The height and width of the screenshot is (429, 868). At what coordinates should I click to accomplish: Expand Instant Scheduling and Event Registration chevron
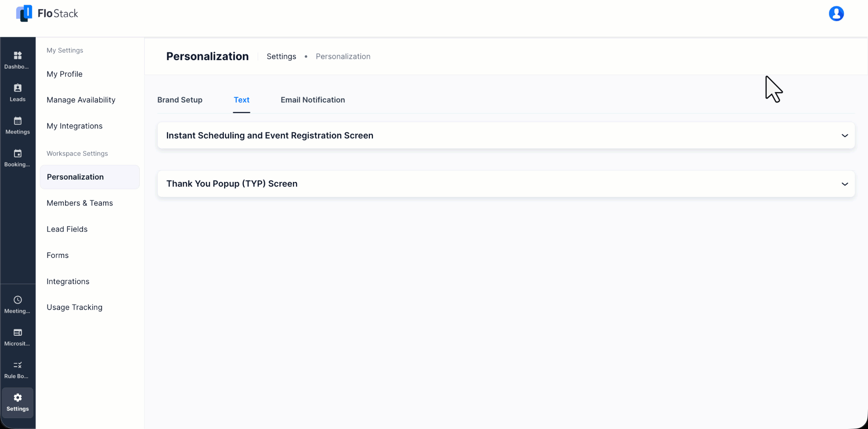pyautogui.click(x=844, y=135)
